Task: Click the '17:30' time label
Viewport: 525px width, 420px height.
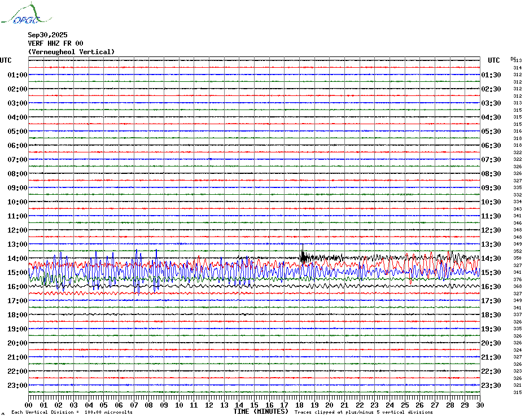Action: click(491, 301)
